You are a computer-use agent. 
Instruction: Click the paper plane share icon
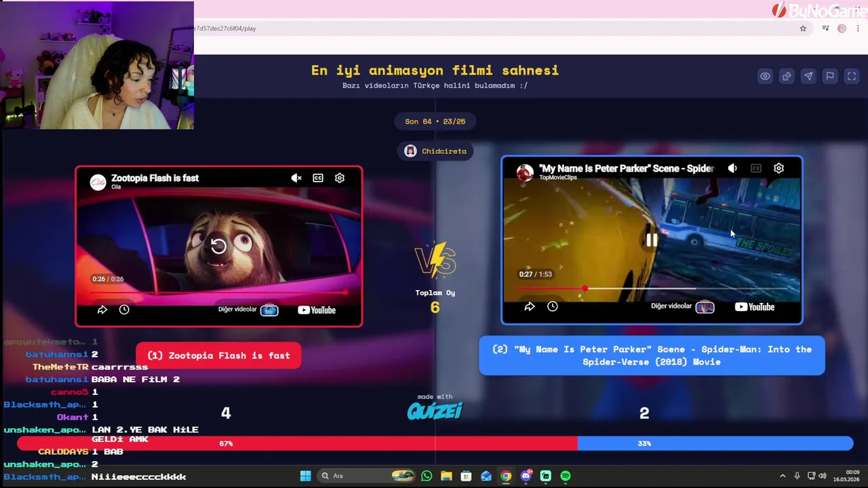pos(808,77)
